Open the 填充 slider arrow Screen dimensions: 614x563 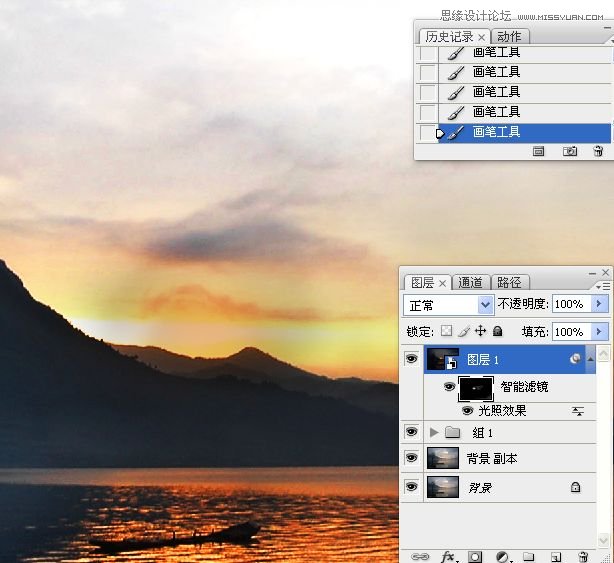click(x=600, y=332)
